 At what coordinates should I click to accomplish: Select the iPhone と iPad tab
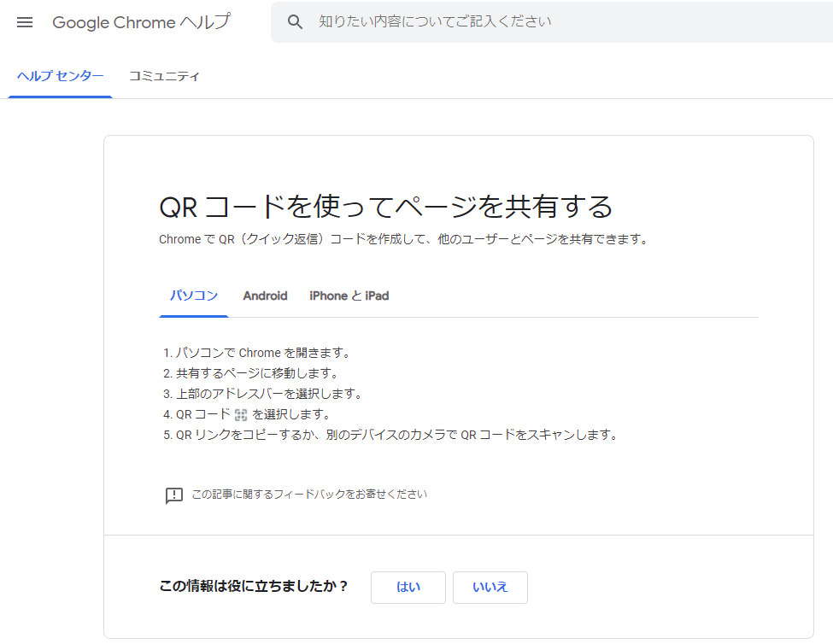pos(349,296)
